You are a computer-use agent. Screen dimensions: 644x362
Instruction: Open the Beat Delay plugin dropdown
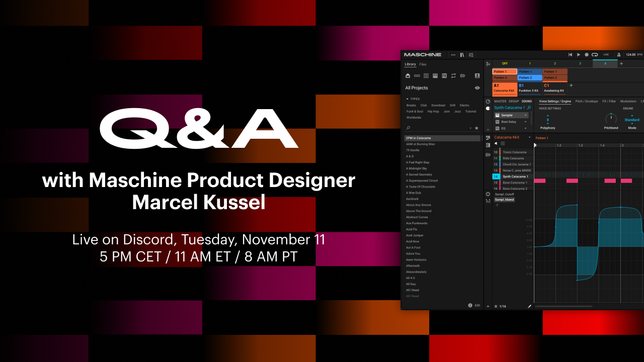pos(526,122)
